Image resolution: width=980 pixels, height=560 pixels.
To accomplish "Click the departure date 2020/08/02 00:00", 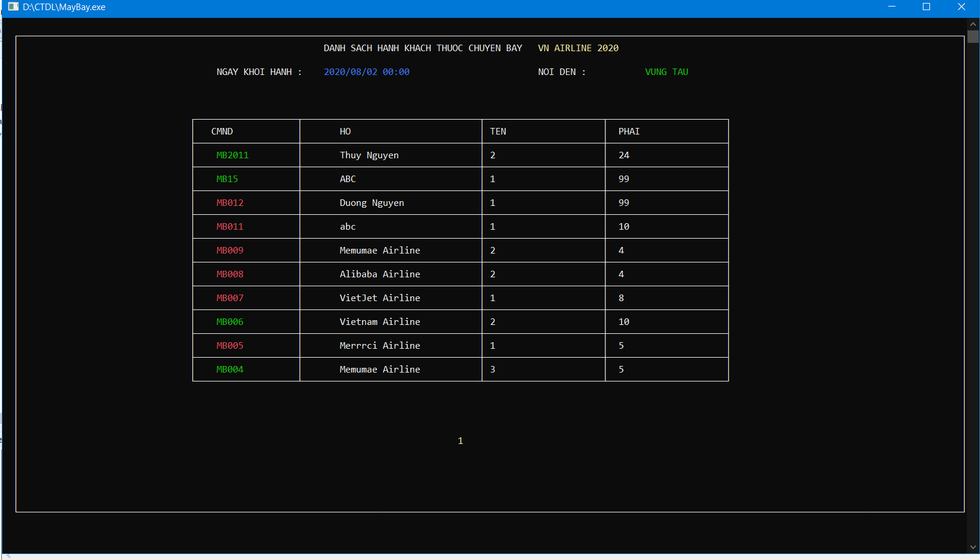I will point(367,71).
